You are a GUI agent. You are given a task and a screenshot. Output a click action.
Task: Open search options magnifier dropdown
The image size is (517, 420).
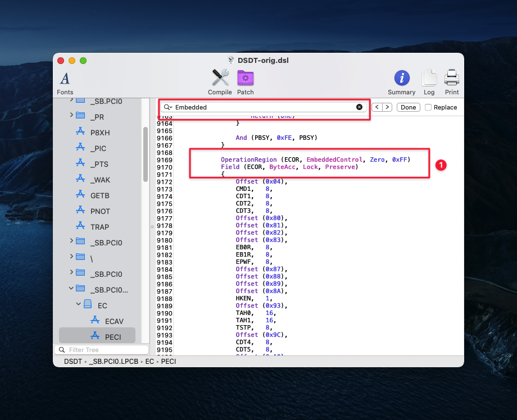click(x=167, y=107)
